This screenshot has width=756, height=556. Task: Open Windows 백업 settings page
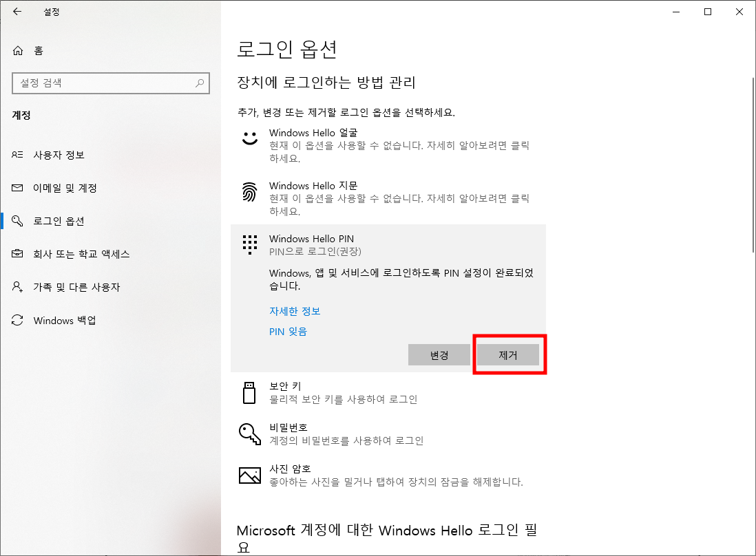pos(110,321)
